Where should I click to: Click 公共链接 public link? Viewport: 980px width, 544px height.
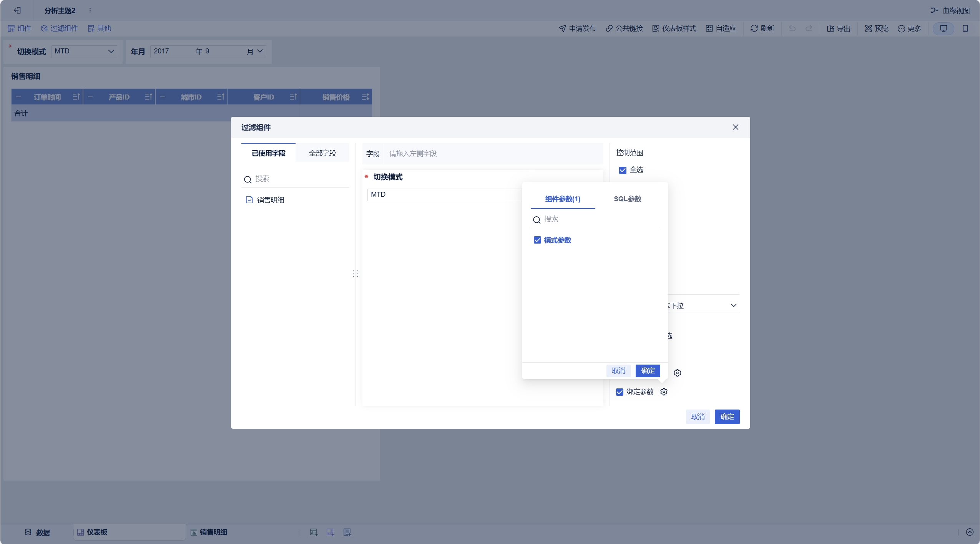624,28
